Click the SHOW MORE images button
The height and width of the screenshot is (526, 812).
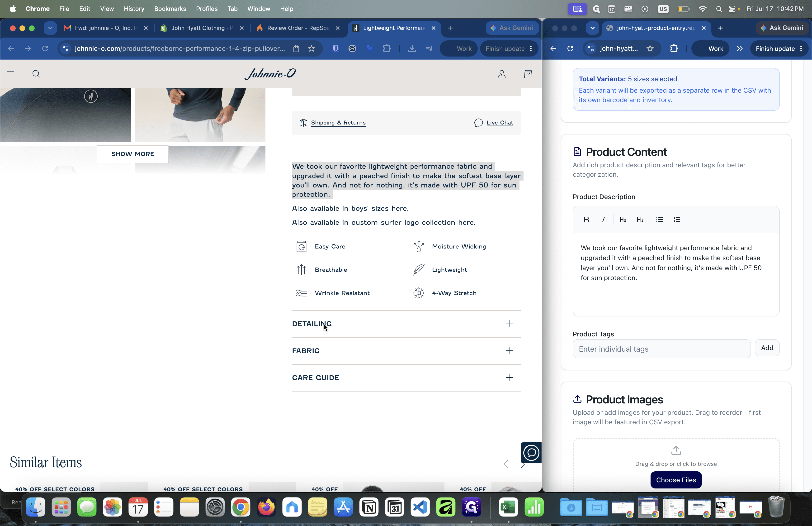132,154
